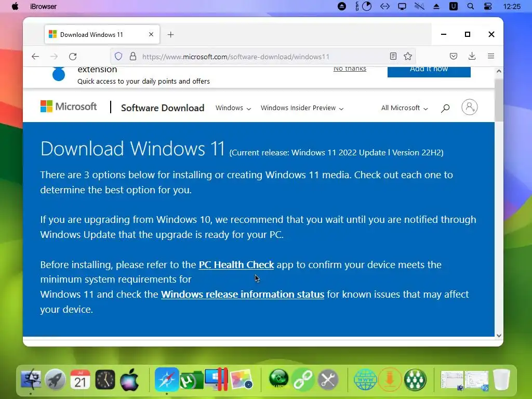Open Calendar from the dock
The image size is (532, 399).
coord(80,379)
